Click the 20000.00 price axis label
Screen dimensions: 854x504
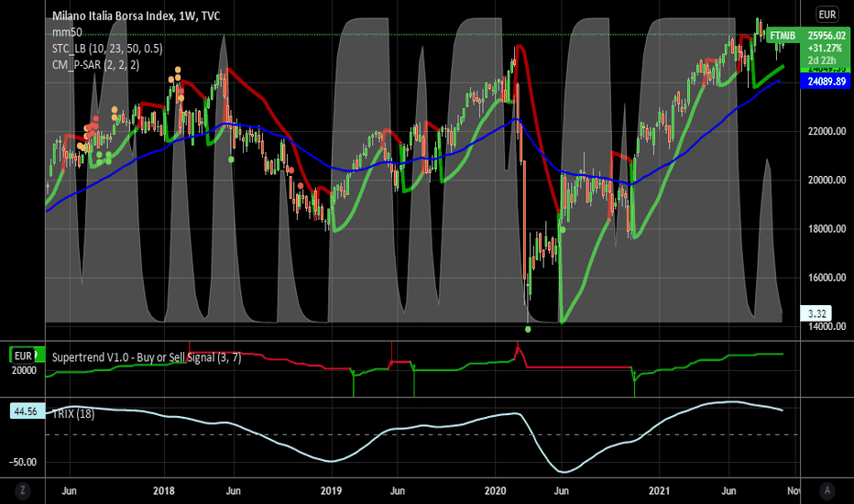tap(827, 180)
